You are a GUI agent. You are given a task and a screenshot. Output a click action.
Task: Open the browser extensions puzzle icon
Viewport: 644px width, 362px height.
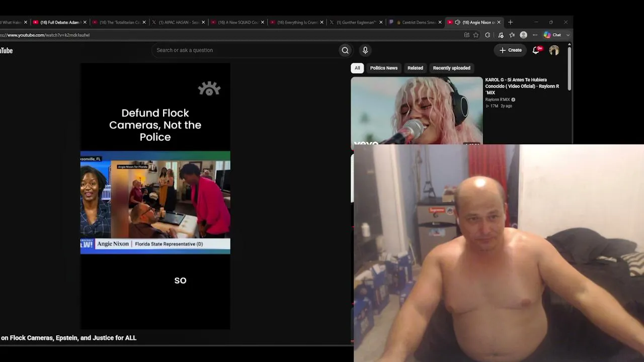click(x=488, y=35)
